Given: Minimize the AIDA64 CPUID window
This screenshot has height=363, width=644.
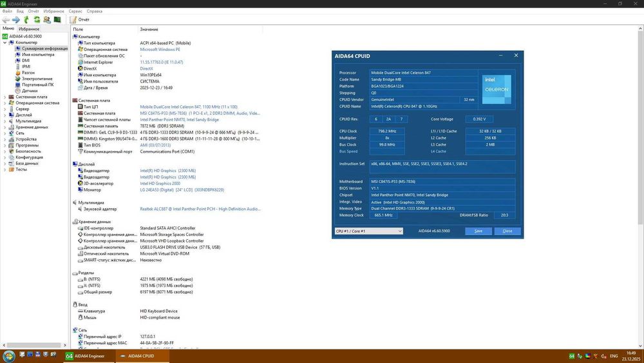Looking at the screenshot, I should (x=500, y=55).
